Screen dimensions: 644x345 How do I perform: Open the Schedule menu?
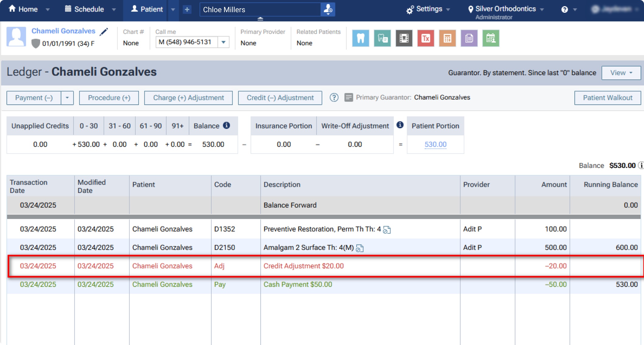tap(84, 9)
